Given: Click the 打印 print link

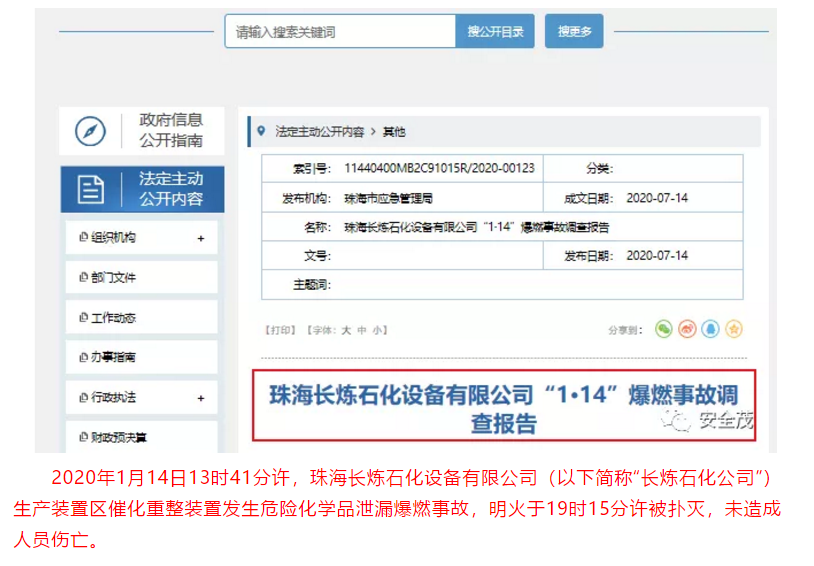Looking at the screenshot, I should pyautogui.click(x=282, y=330).
